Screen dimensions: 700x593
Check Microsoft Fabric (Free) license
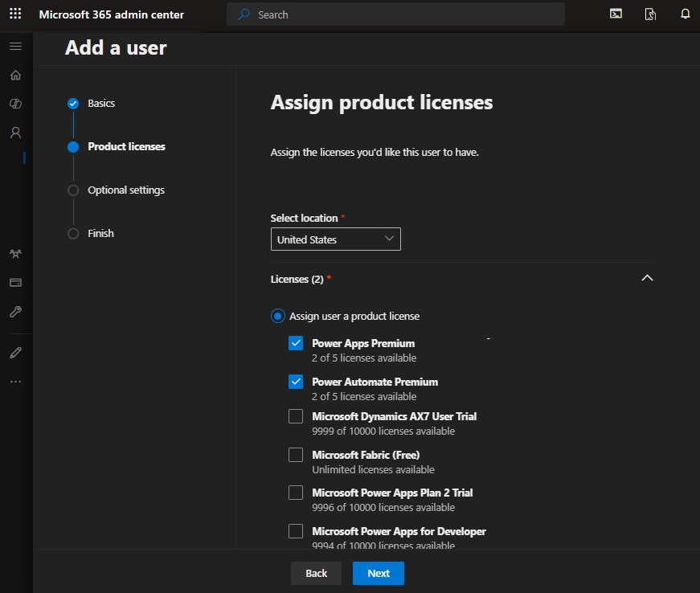click(296, 455)
